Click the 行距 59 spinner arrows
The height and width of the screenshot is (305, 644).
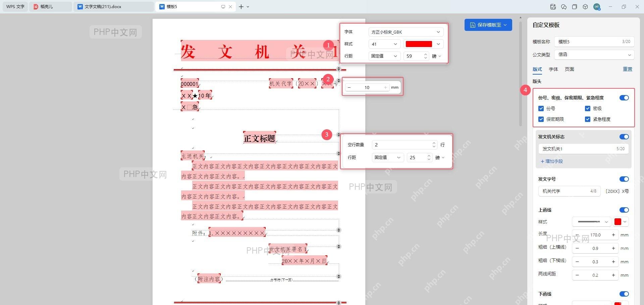(x=426, y=56)
